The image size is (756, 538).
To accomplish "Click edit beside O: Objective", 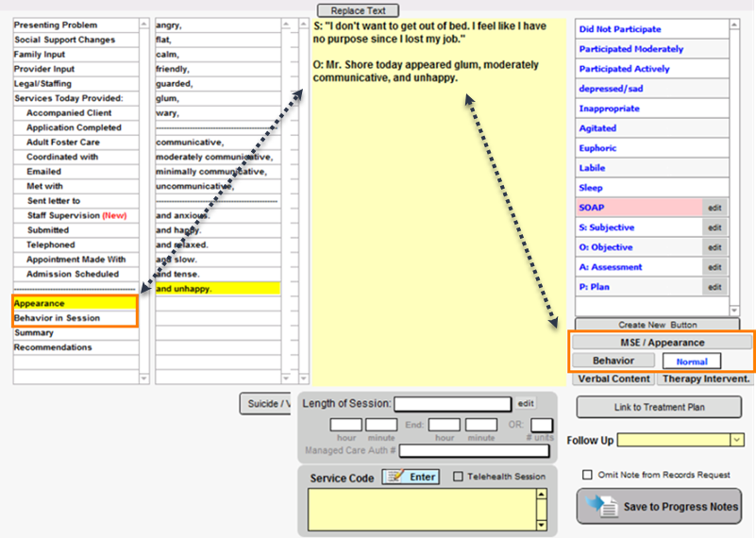I will [x=714, y=247].
